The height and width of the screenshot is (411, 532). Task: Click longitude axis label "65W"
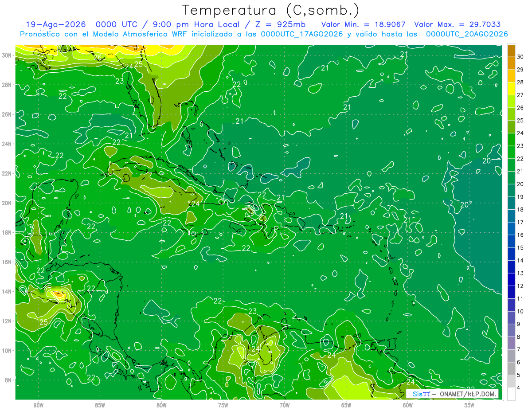coord(346,405)
